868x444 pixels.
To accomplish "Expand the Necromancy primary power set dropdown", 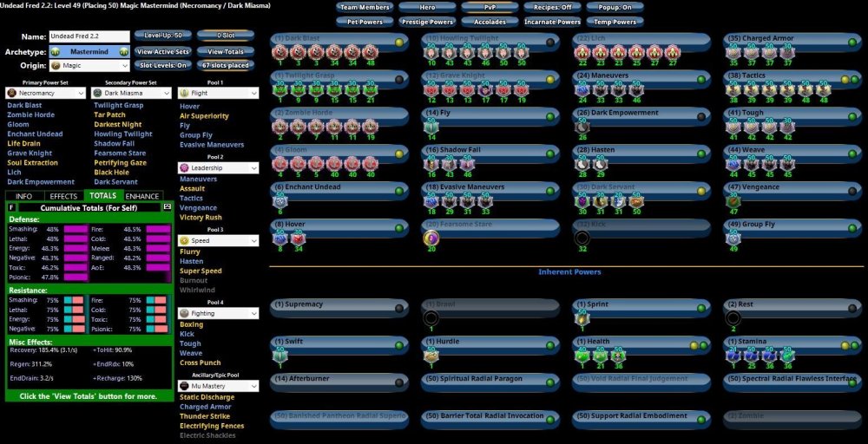I will coord(46,93).
